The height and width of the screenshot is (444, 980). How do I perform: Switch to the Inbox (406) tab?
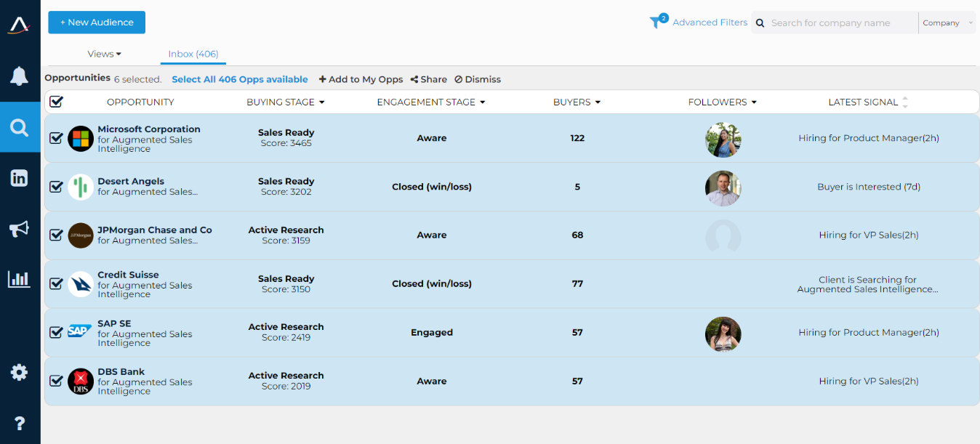193,54
